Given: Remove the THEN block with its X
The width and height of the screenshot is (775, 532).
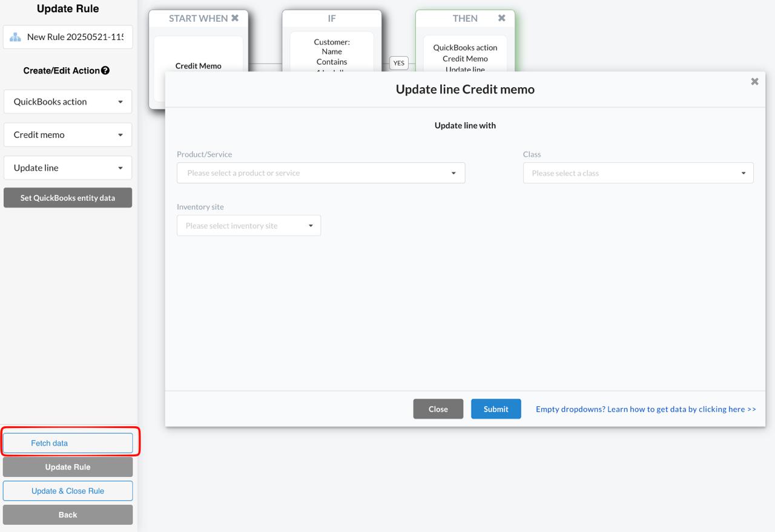Looking at the screenshot, I should click(501, 18).
